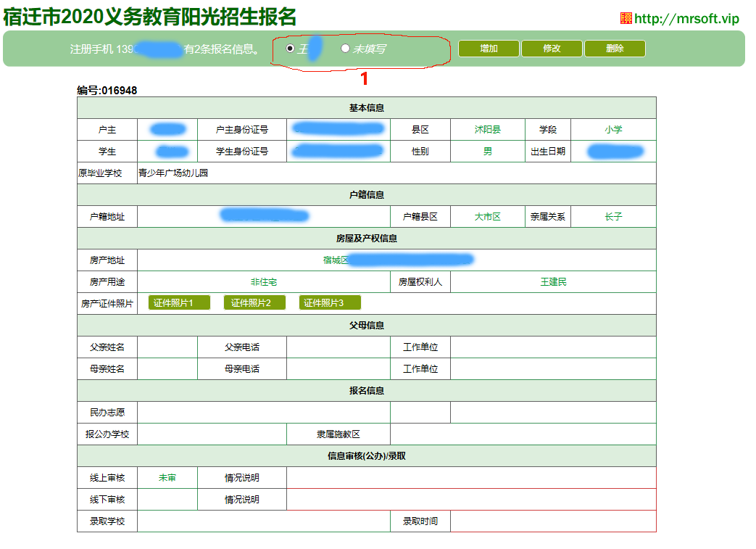Click the 户籍地址 label
This screenshot has width=756, height=549.
[x=107, y=217]
